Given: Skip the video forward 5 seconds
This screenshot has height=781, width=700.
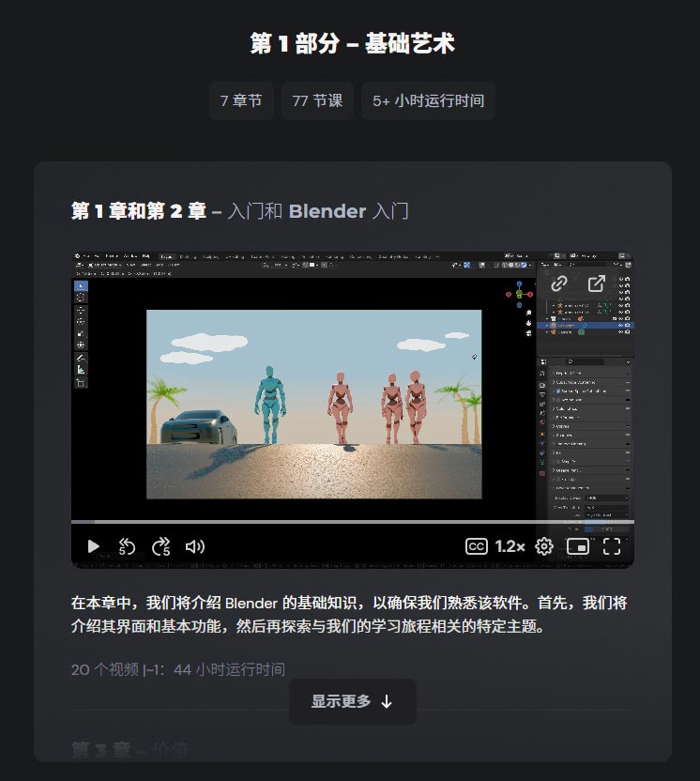Looking at the screenshot, I should 160,546.
